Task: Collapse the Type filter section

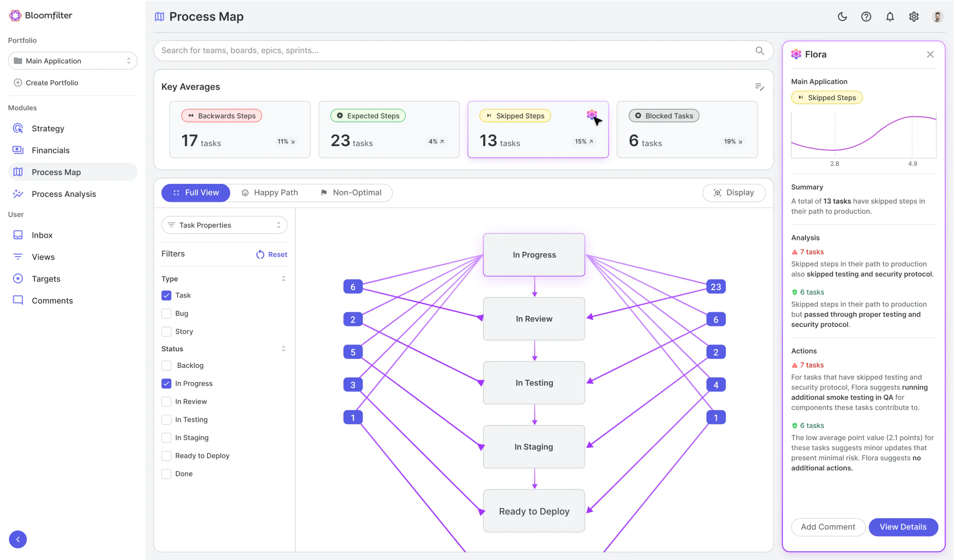Action: click(283, 279)
